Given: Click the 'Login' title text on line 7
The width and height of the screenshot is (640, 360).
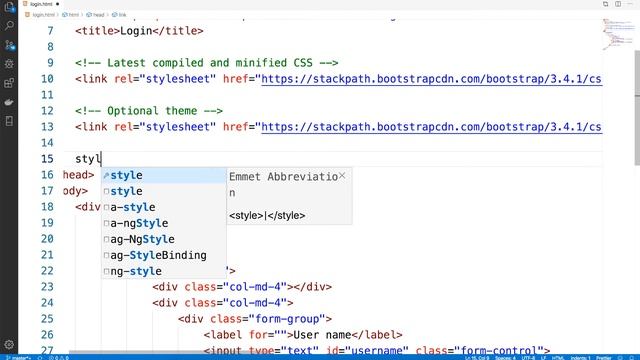Looking at the screenshot, I should 136,31.
